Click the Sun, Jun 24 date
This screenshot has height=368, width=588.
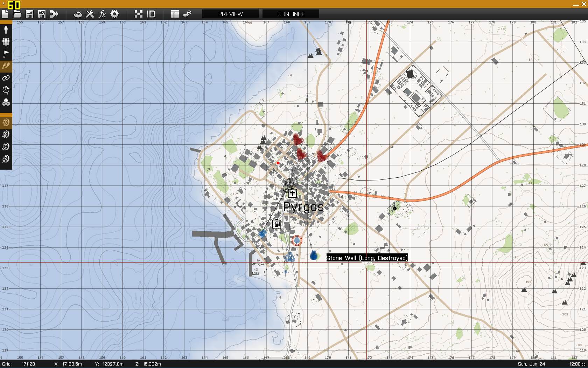[531, 364]
